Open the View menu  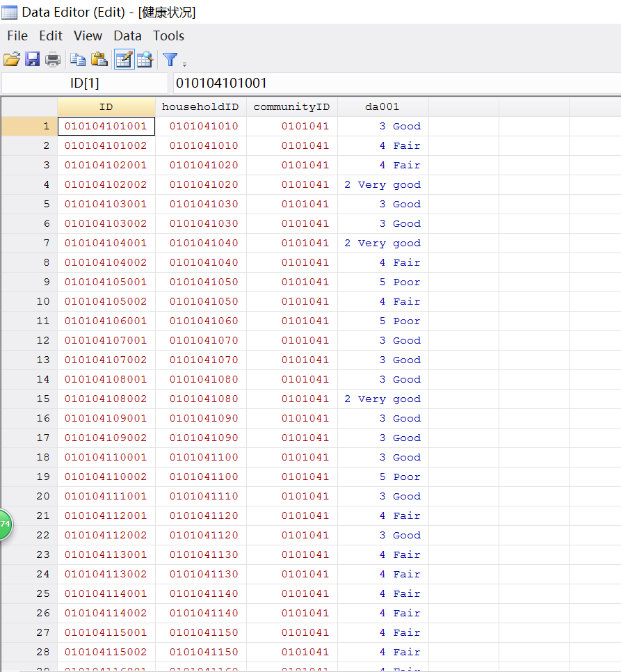coord(88,35)
